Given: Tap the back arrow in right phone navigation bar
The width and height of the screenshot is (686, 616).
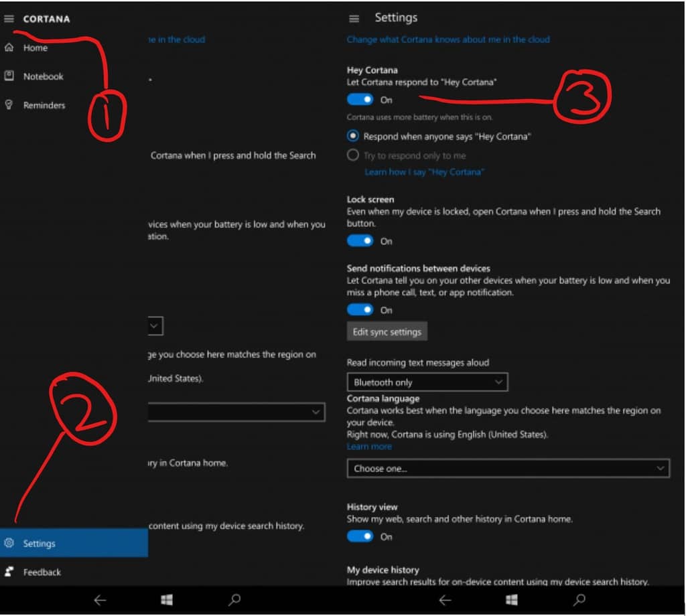Looking at the screenshot, I should coord(445,600).
